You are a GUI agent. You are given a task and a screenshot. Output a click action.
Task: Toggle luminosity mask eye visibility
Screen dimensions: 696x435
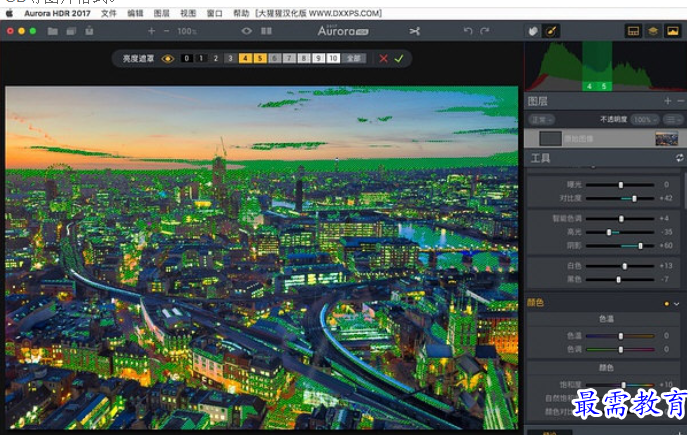pos(168,59)
